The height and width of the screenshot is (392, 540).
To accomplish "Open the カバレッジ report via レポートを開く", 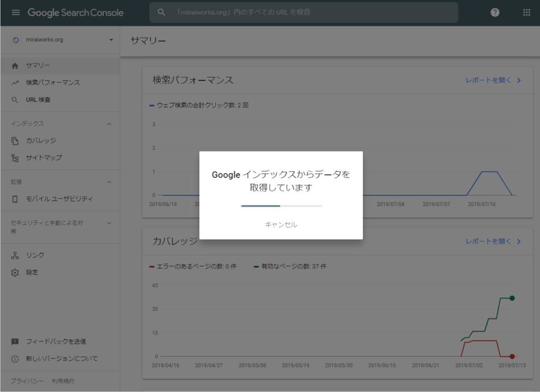I will pos(493,242).
